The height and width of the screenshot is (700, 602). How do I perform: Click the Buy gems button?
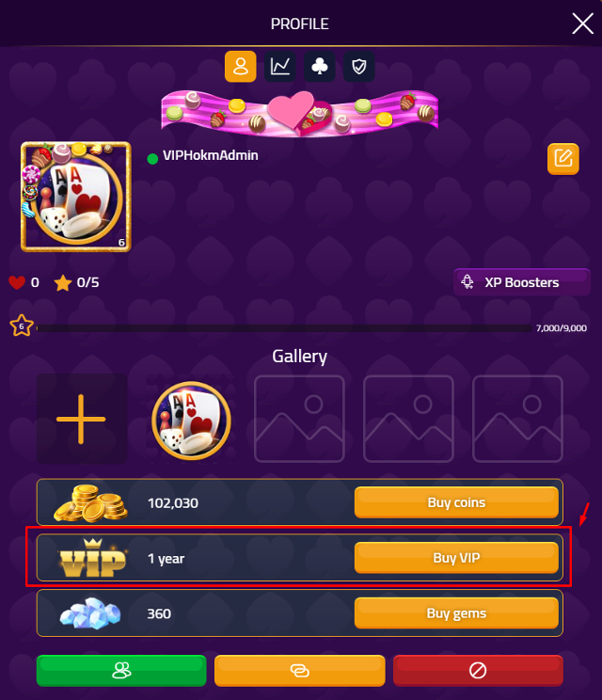[x=456, y=613]
